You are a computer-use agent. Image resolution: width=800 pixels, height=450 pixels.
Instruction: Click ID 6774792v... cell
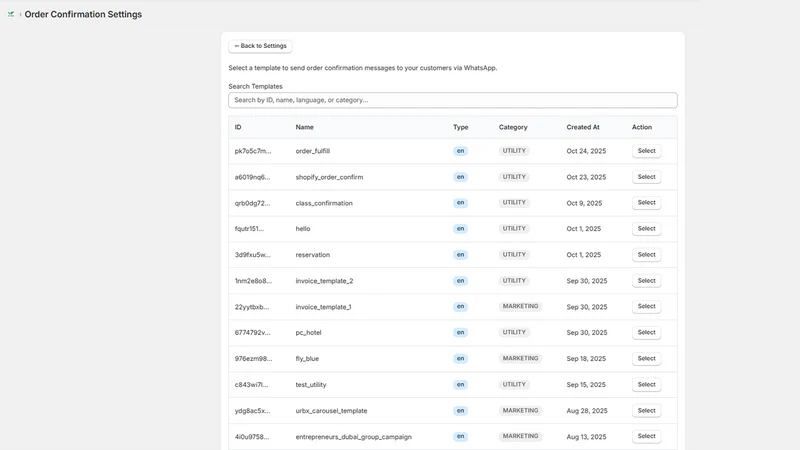click(253, 333)
